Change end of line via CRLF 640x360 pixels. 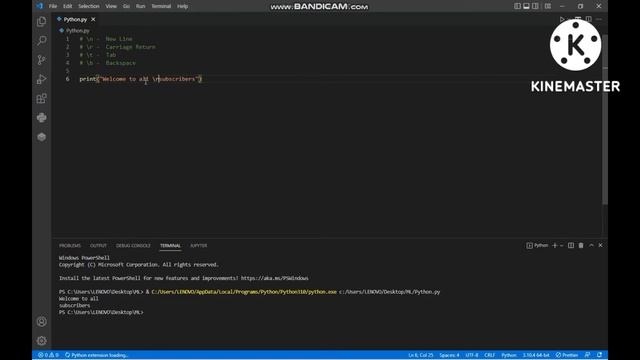(x=489, y=355)
